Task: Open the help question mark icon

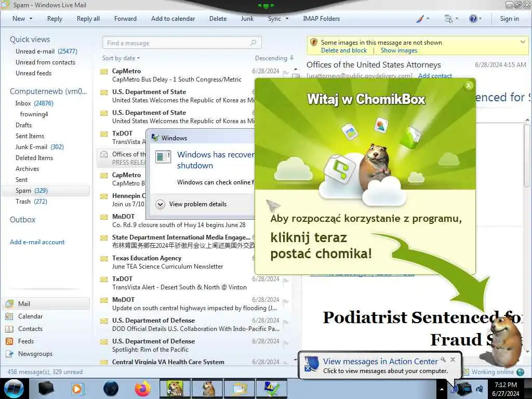Action: [473, 19]
